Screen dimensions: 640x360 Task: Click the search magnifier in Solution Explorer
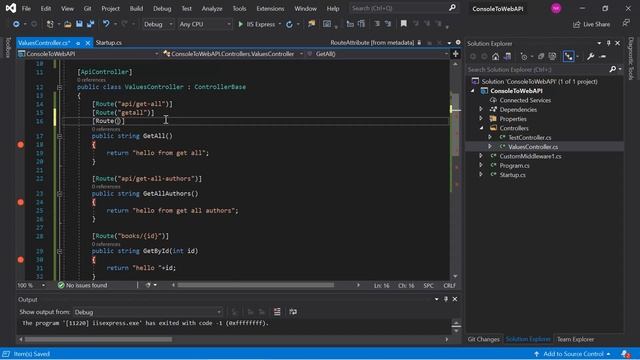[x=612, y=69]
